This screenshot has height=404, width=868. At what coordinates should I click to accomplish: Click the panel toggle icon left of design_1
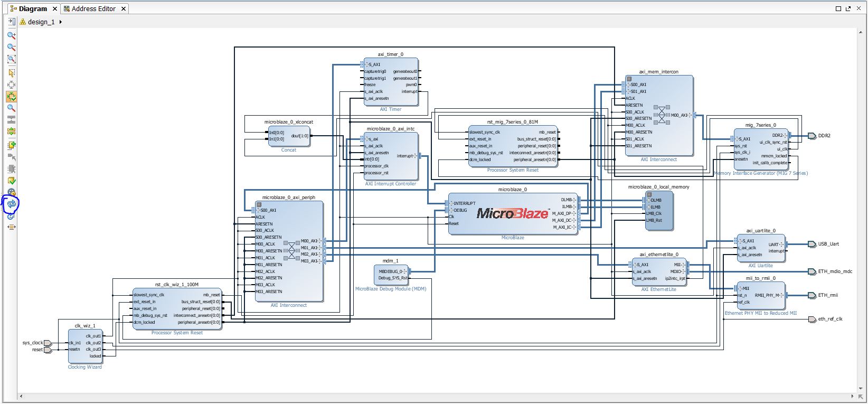(12, 22)
